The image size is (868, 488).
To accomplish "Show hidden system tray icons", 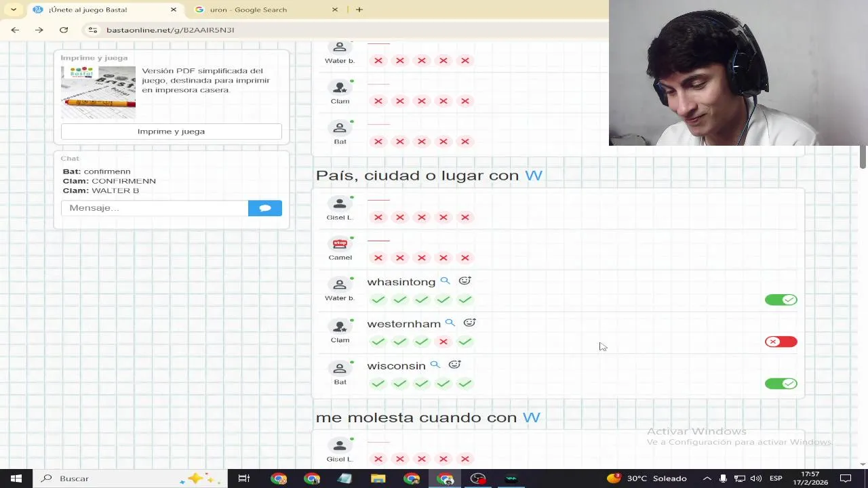I will coord(707,479).
